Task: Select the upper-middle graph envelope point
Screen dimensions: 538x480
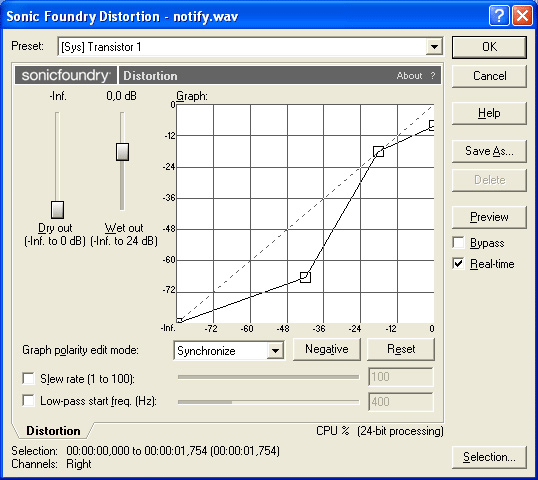Action: click(378, 151)
